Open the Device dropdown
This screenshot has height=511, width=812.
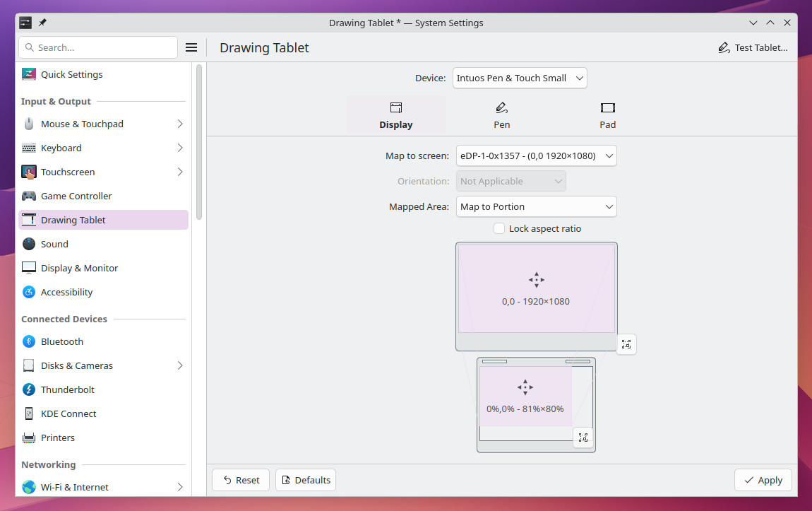[520, 78]
